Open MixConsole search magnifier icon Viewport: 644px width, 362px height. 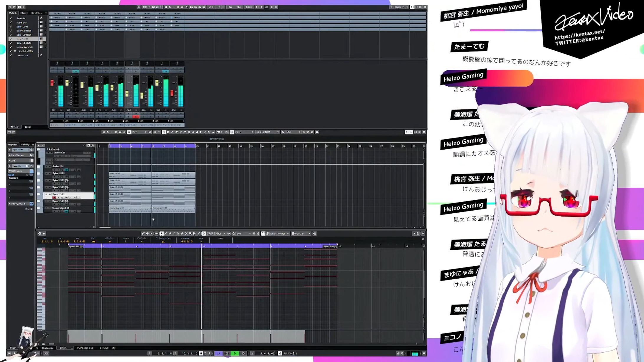139,7
